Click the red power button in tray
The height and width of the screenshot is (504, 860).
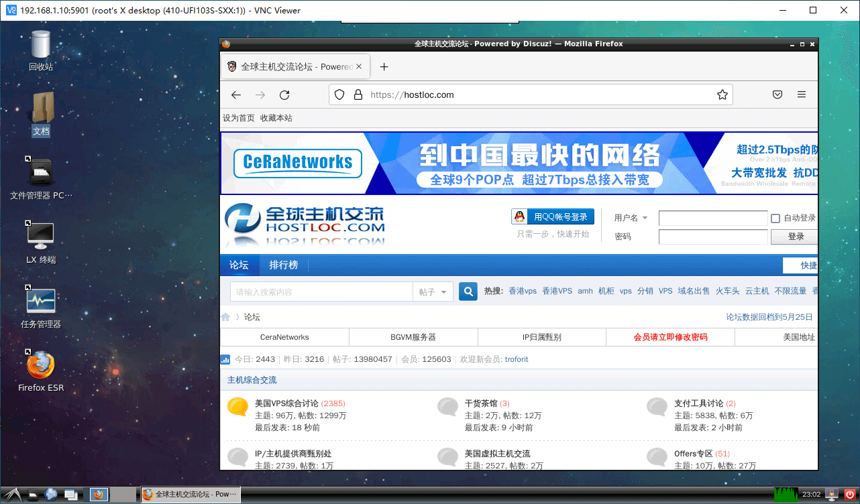click(x=849, y=495)
